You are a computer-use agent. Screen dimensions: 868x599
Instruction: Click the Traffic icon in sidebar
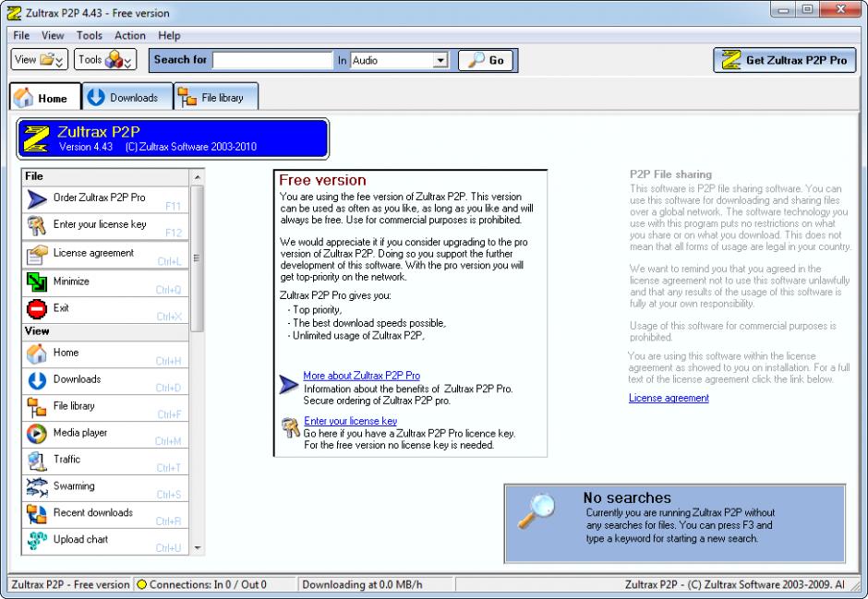coord(37,461)
